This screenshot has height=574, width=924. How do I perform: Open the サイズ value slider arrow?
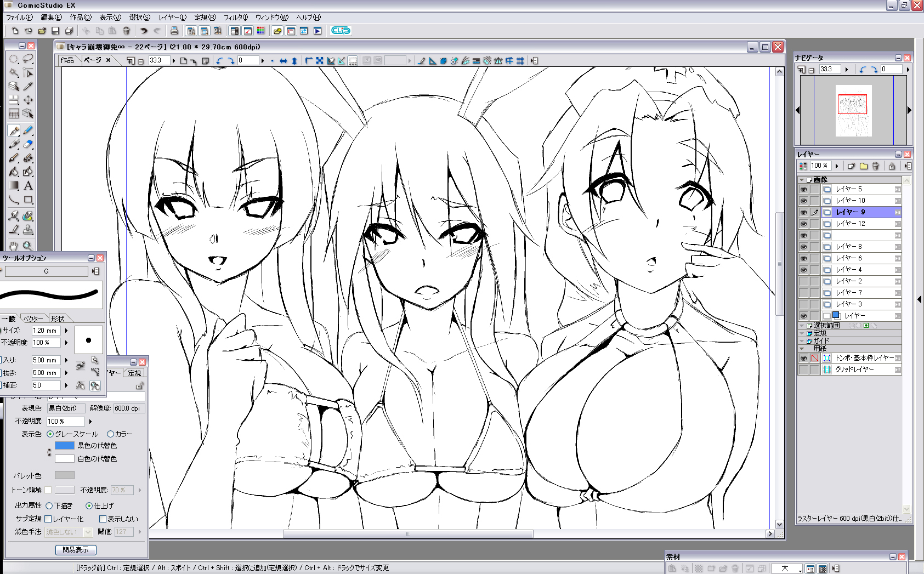pos(66,331)
